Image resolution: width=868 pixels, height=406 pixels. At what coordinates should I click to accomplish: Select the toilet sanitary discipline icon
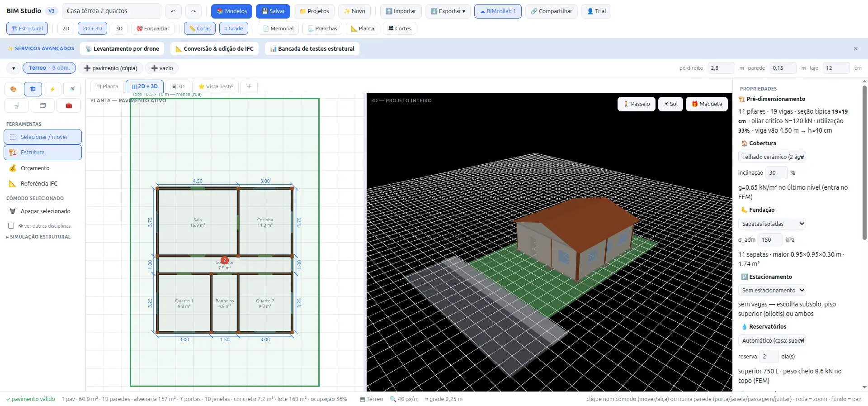(x=17, y=105)
